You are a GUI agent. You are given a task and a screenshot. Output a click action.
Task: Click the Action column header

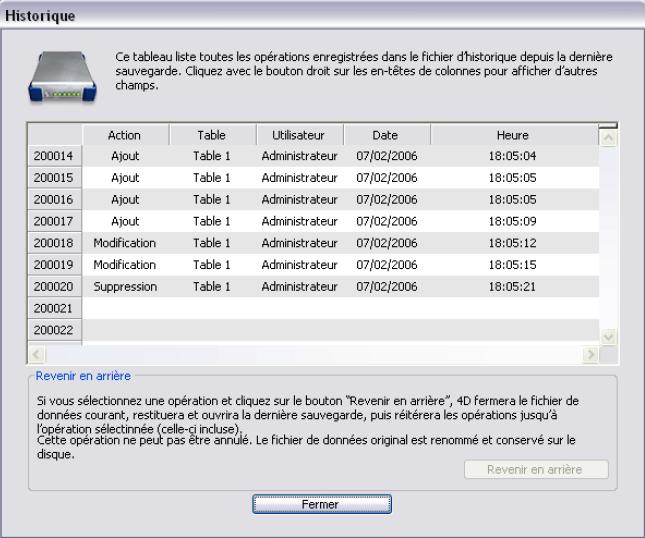(124, 135)
